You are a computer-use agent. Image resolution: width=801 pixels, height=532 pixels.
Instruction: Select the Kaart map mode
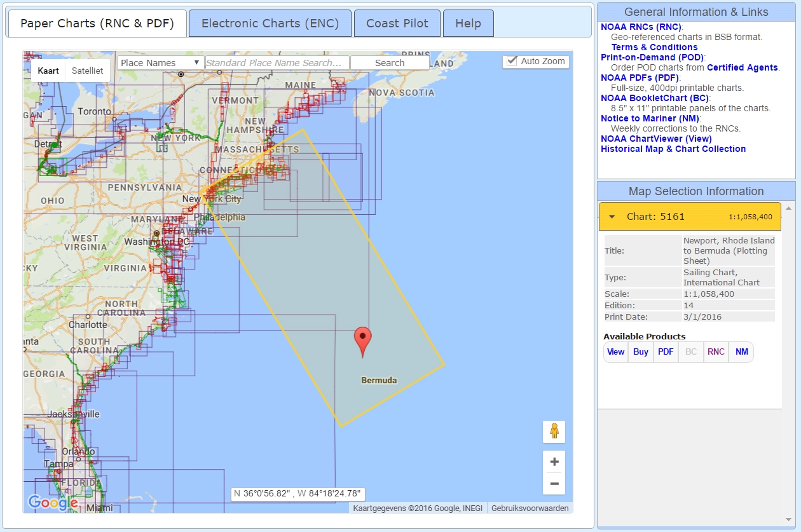[48, 71]
